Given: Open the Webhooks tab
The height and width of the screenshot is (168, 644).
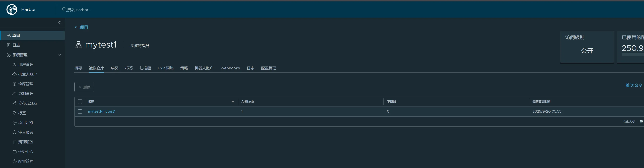Looking at the screenshot, I should click(230, 68).
